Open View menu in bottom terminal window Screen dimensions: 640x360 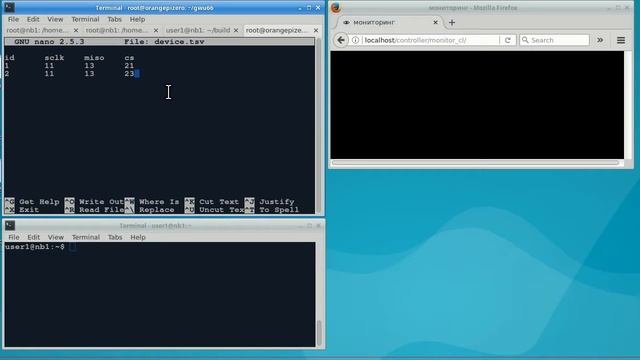coord(56,237)
